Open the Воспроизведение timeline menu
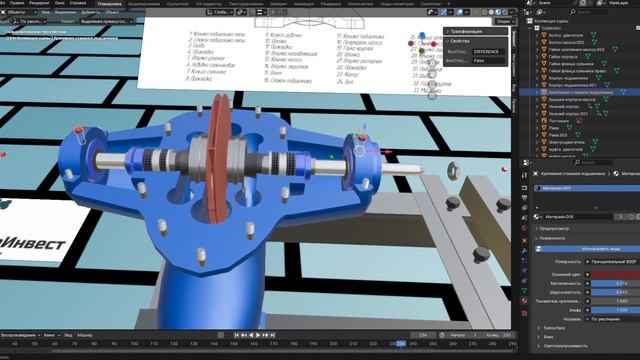The height and width of the screenshot is (360, 640). click(x=20, y=335)
